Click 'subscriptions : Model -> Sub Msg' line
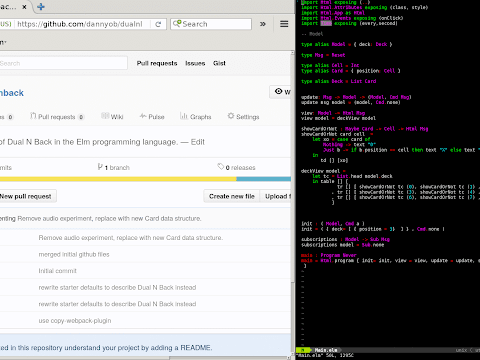The height and width of the screenshot is (360, 480). 345,239
